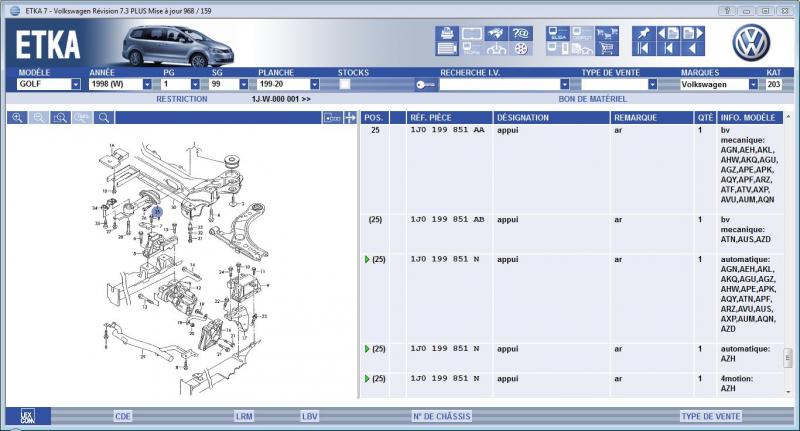The image size is (800, 431).
Task: Click the wheel rim icon
Action: point(520,49)
